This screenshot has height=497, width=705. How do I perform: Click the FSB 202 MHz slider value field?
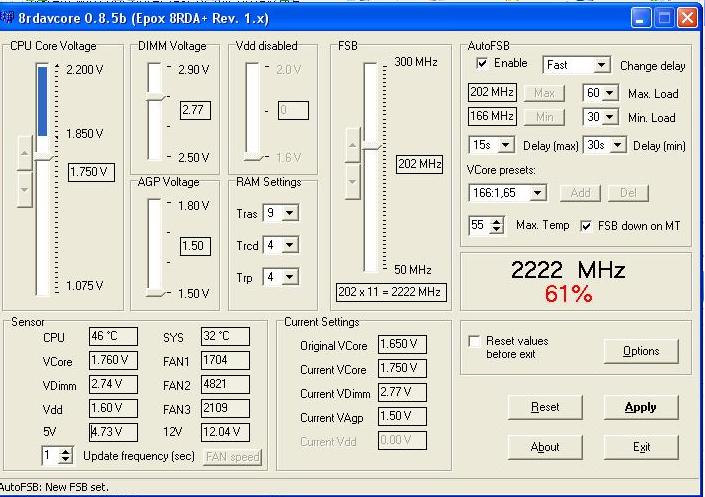coord(419,164)
